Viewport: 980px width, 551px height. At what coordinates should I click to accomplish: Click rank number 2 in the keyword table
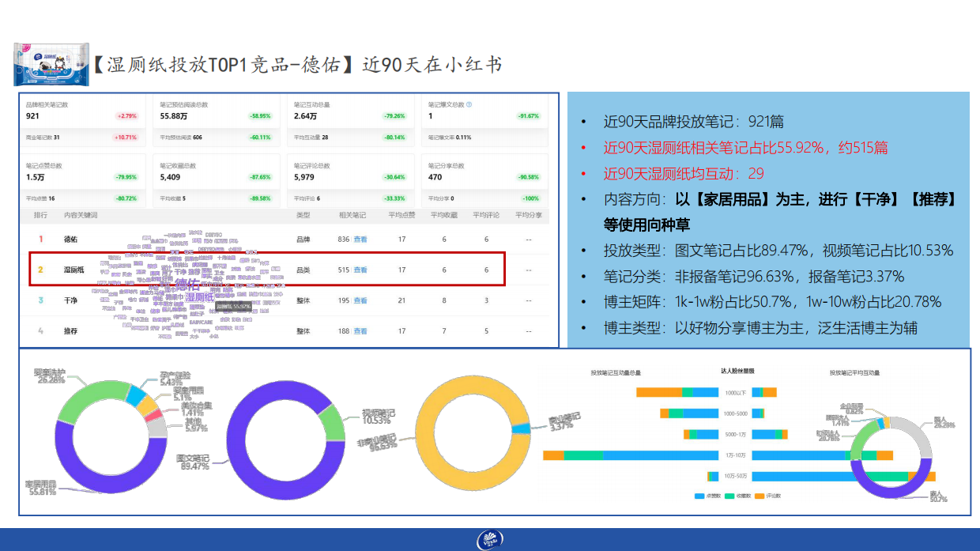coord(43,270)
